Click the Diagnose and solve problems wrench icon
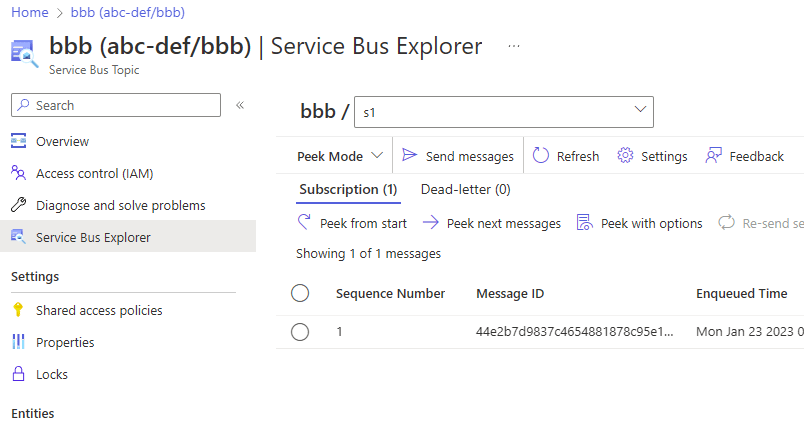This screenshot has width=804, height=425. click(x=18, y=205)
